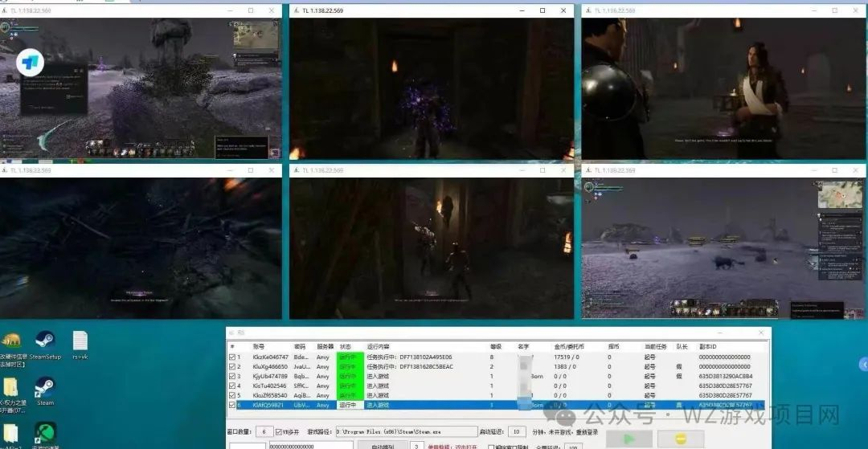
Task: Click the window count field showing 6
Action: coord(264,431)
